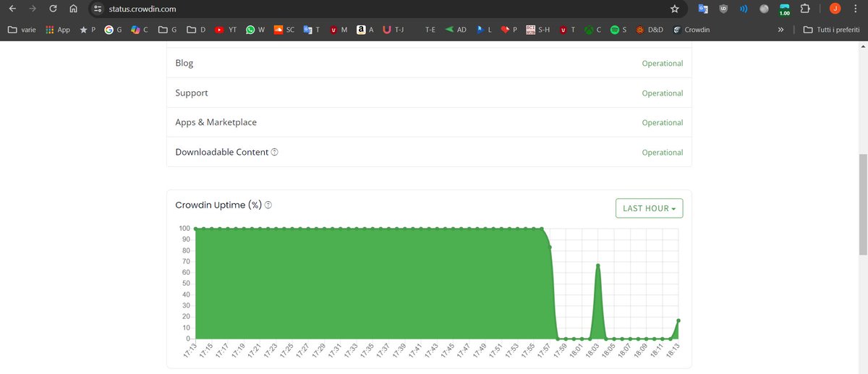Open the Spotify S bookmark
The image size is (868, 374).
pos(618,30)
